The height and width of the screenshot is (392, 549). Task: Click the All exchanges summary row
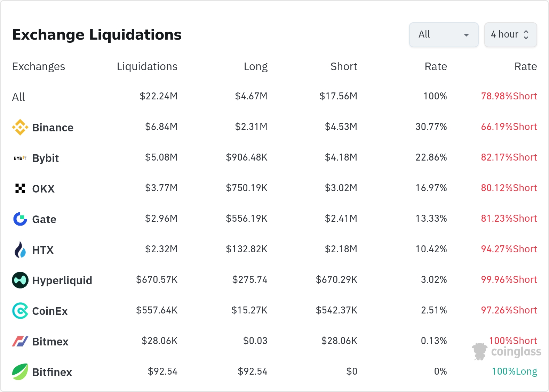click(18, 97)
